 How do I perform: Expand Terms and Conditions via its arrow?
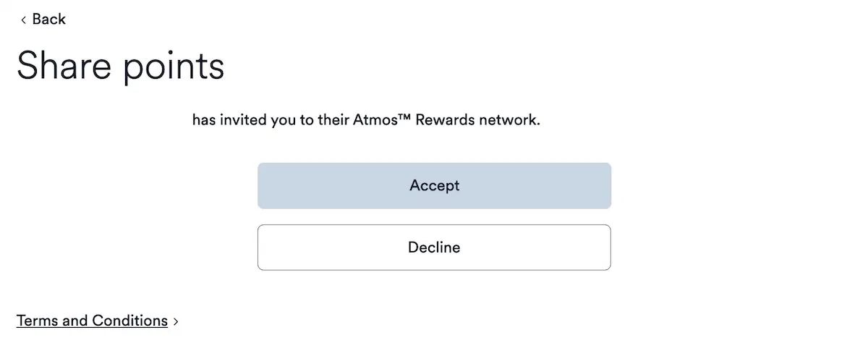pos(176,321)
